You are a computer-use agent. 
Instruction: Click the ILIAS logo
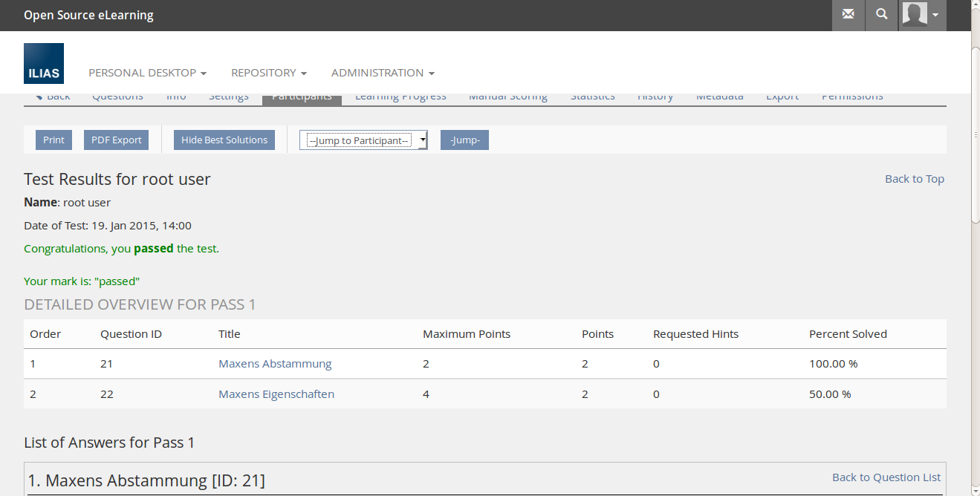[44, 64]
